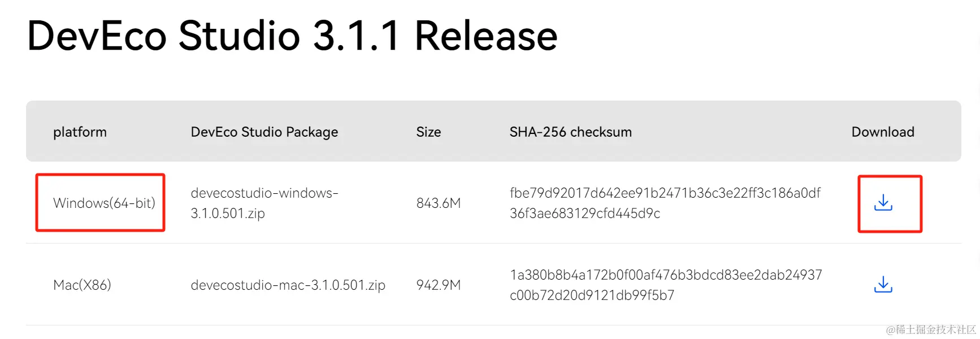Screen dimensions: 980x339
Task: Click the version number 3.1.1 in the heading
Action: click(357, 36)
